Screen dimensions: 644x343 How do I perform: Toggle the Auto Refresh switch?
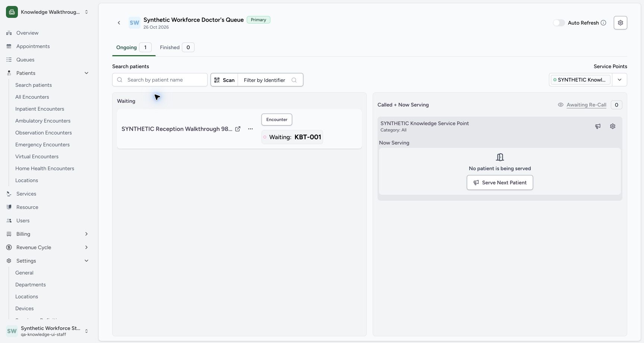pos(559,23)
